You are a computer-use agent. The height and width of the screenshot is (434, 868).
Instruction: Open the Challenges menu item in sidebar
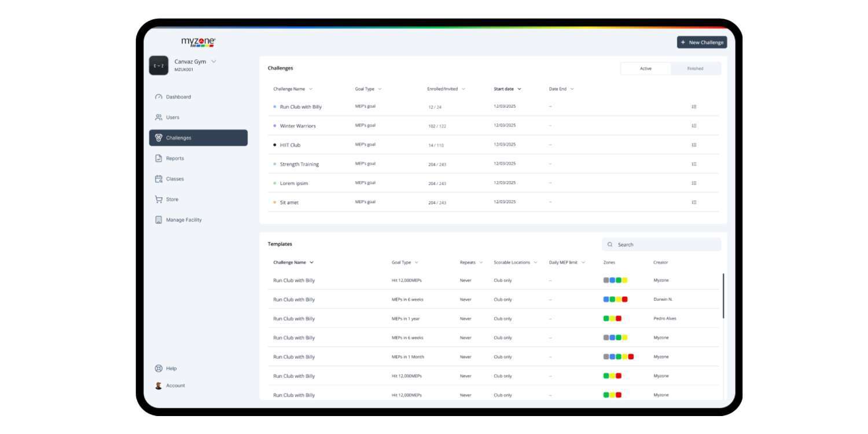pyautogui.click(x=198, y=138)
